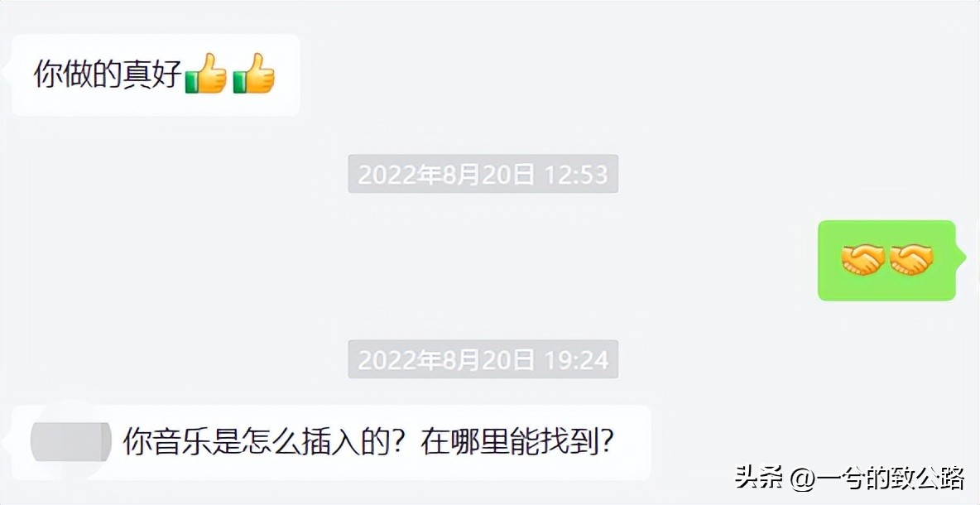The height and width of the screenshot is (505, 980).
Task: Click 2022年8月20日 date in the 12:53 timestamp
Action: coord(446,175)
